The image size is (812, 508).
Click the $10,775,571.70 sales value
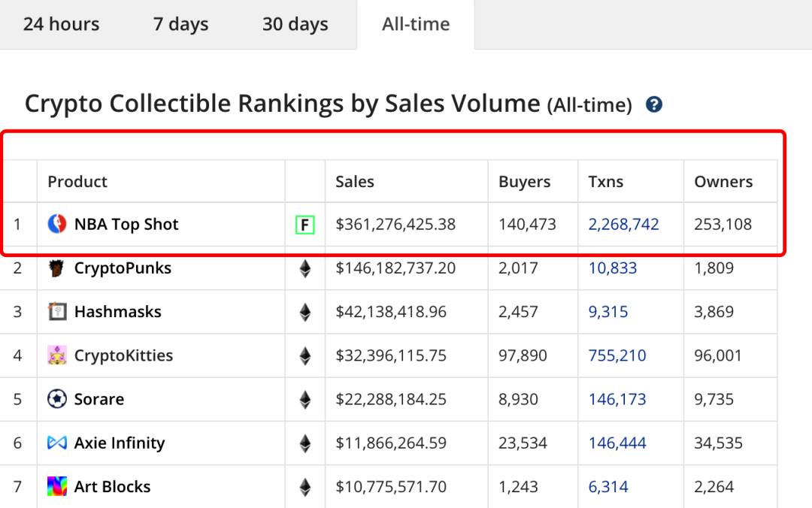click(x=391, y=487)
